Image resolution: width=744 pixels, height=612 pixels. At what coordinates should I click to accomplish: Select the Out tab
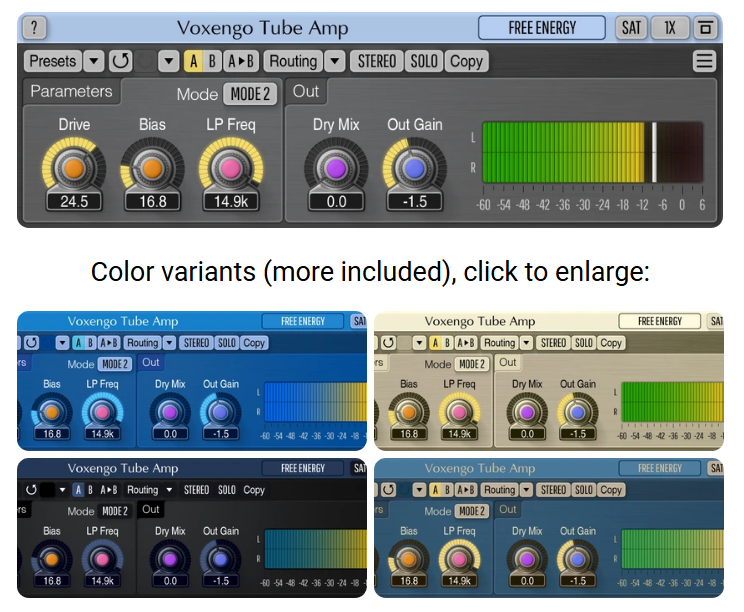[306, 91]
